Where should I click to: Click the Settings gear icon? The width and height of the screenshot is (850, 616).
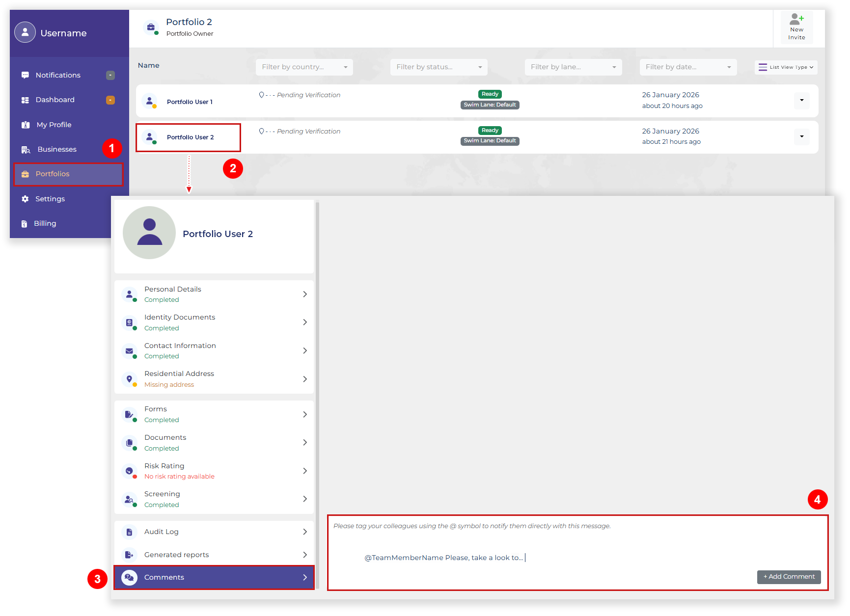[x=25, y=199]
